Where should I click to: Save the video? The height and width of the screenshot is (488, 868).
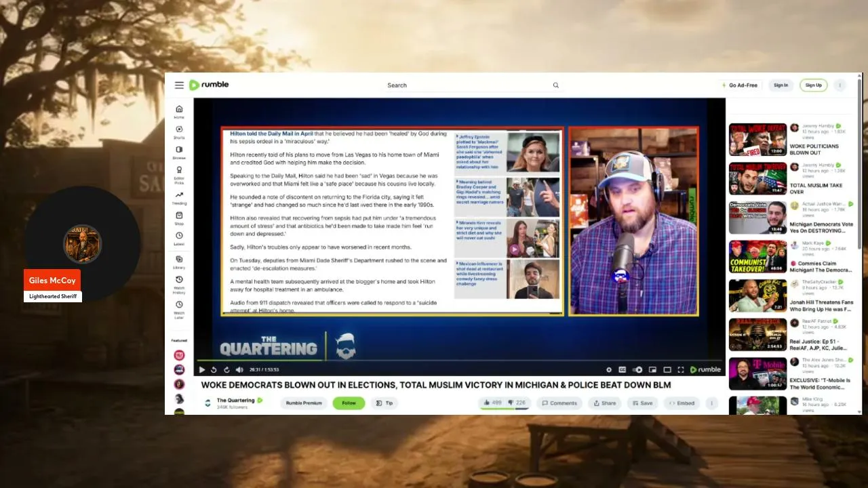click(x=642, y=403)
